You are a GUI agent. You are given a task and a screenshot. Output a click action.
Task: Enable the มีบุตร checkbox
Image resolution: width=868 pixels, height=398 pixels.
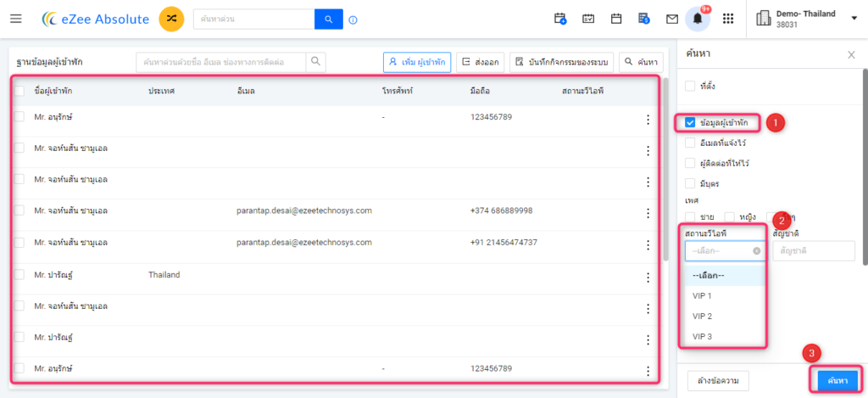coord(690,183)
